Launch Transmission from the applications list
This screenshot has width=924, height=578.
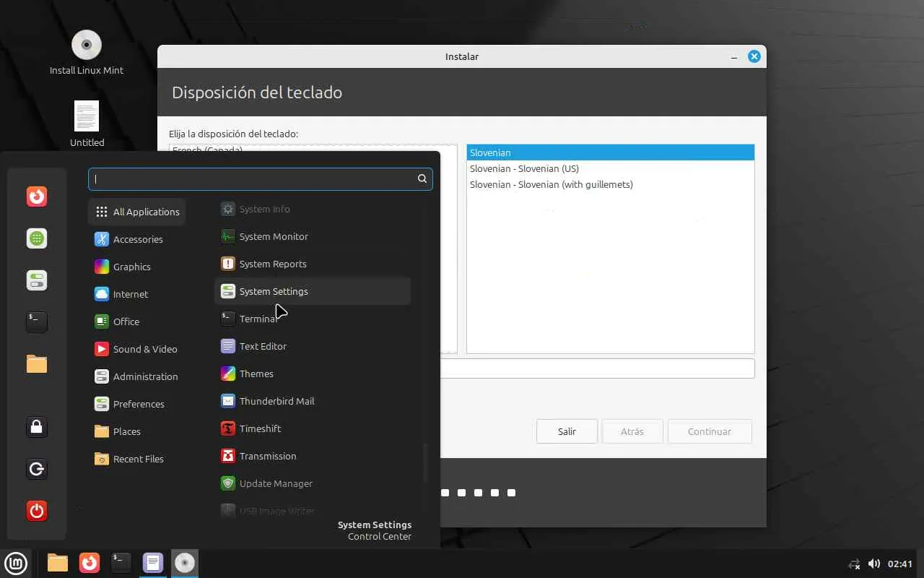tap(313, 456)
